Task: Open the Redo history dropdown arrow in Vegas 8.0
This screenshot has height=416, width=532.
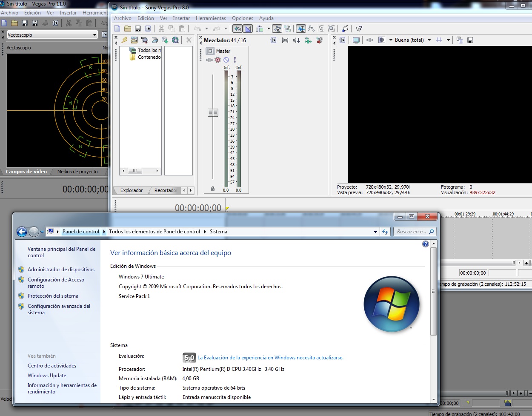Action: click(x=226, y=29)
